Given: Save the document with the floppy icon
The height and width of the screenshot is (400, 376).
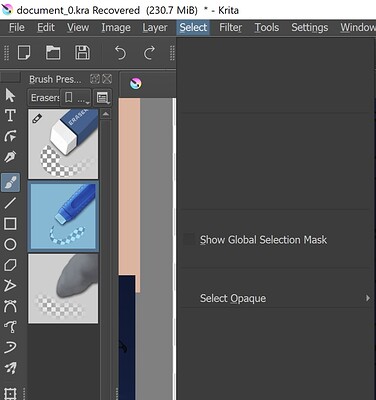Looking at the screenshot, I should tap(82, 53).
